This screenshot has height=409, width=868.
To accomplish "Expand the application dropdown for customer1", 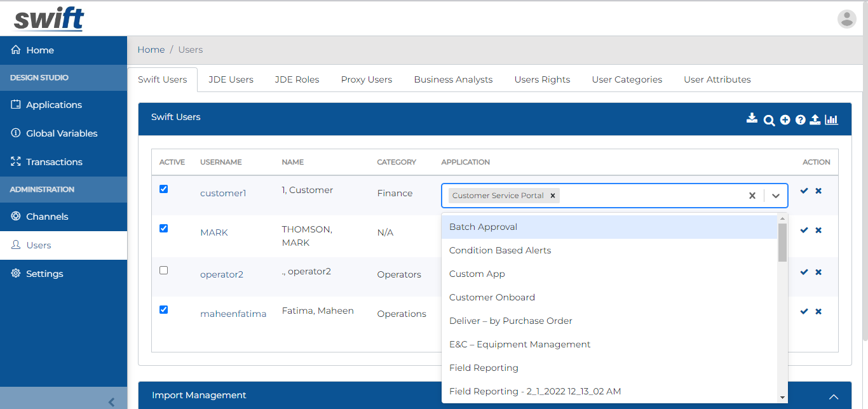I will click(x=776, y=196).
